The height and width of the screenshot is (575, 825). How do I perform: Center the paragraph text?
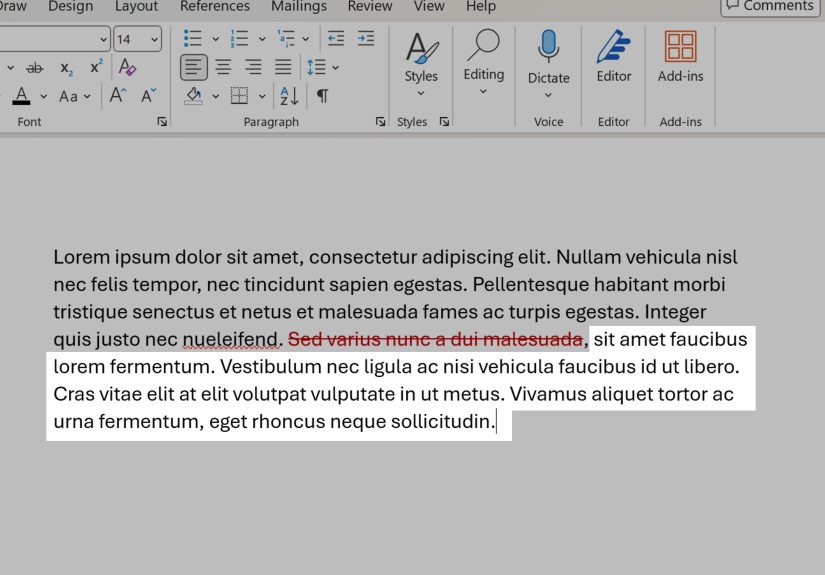pos(224,67)
